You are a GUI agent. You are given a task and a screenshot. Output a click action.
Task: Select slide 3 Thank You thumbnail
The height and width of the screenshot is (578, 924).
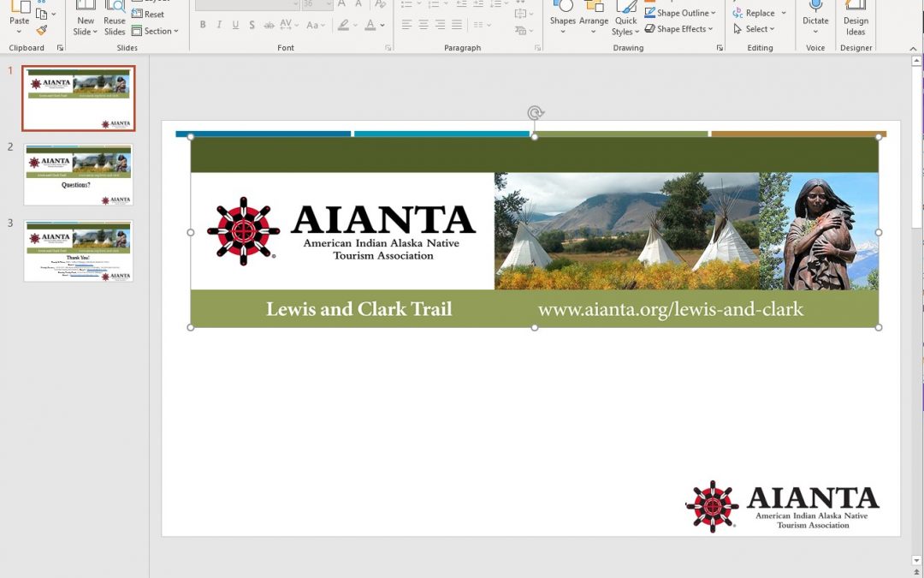[79, 251]
